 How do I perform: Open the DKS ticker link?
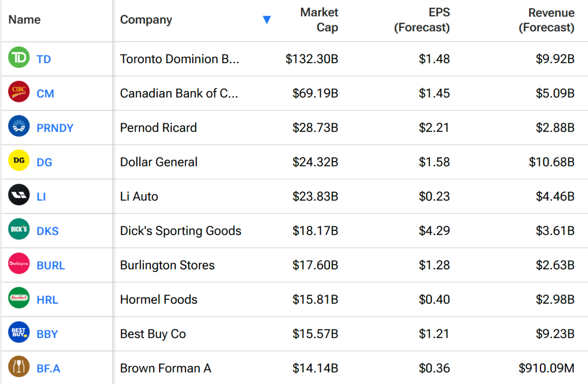tap(48, 231)
